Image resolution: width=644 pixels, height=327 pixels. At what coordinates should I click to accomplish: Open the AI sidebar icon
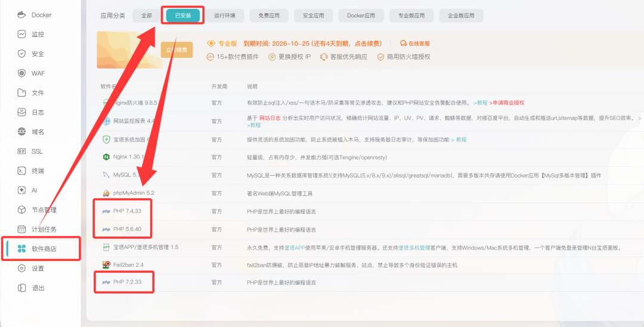[22, 191]
